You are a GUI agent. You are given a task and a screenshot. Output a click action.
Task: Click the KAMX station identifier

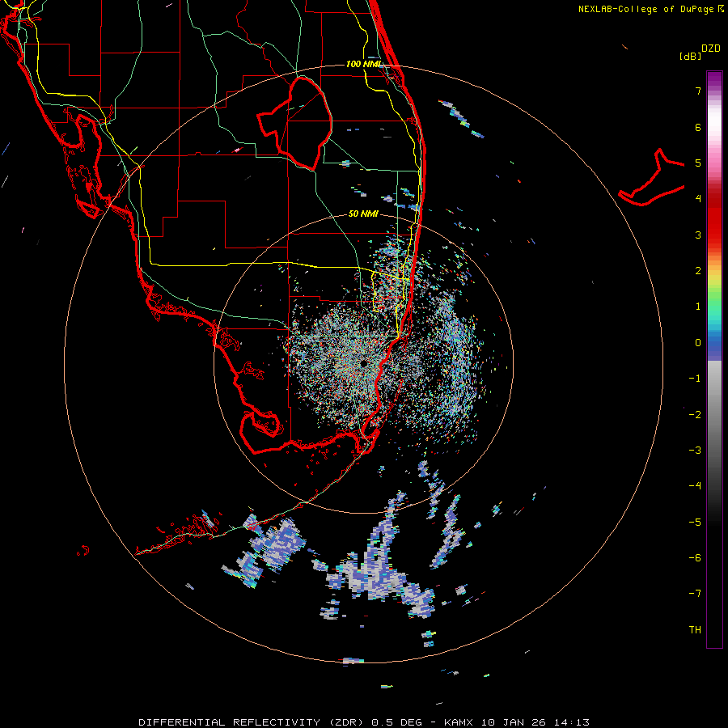coord(459,722)
